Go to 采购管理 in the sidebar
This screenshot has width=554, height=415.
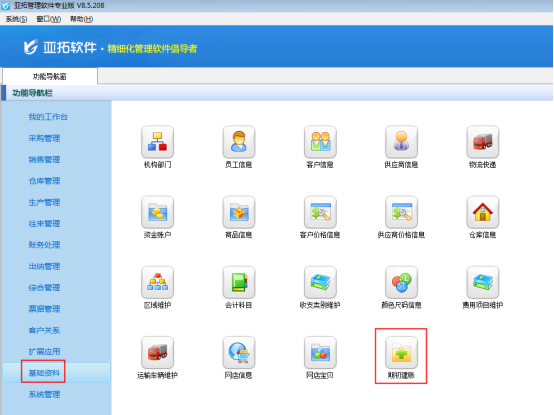44,138
